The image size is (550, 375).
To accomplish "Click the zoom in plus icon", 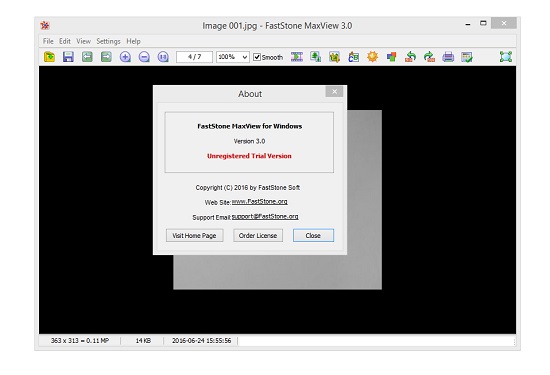I will click(125, 56).
